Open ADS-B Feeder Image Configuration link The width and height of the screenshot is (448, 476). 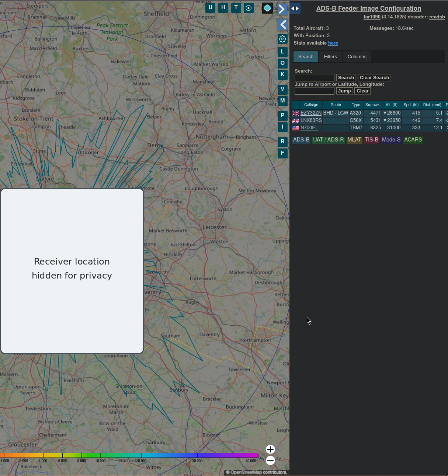[x=369, y=8]
